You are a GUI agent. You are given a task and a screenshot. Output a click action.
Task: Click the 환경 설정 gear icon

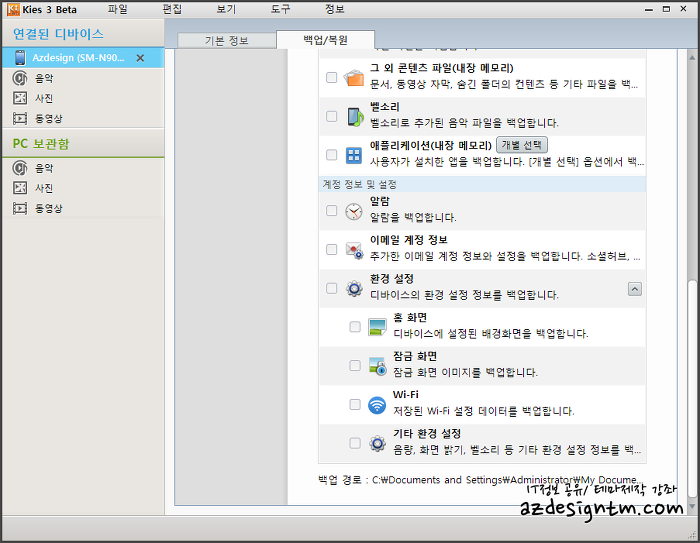(354, 289)
